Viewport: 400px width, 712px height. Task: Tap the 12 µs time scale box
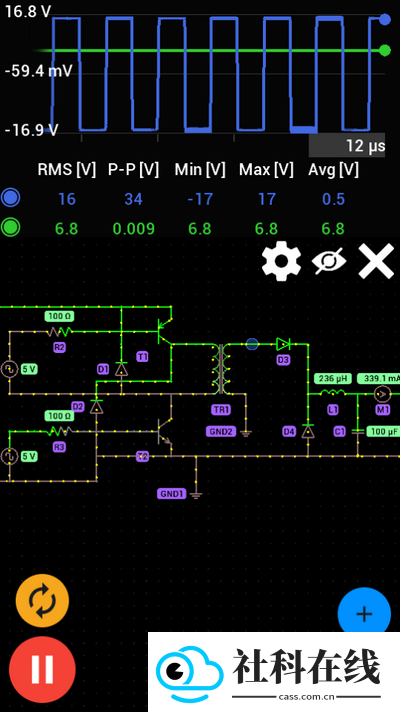coord(347,145)
